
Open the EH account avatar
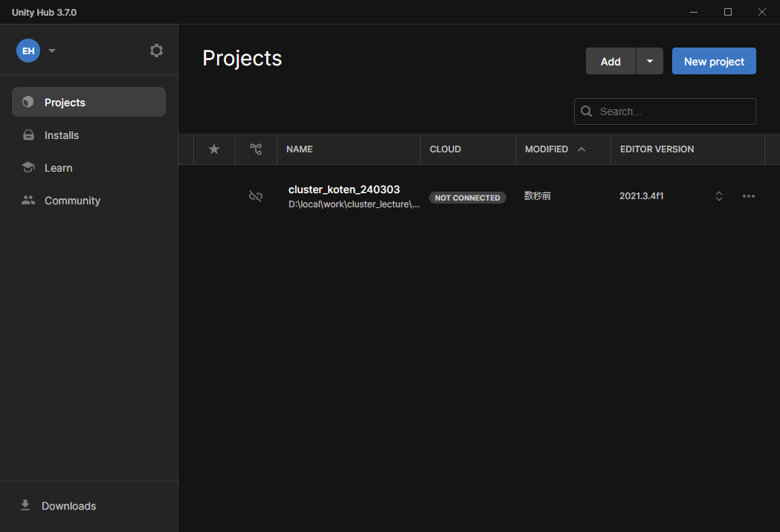[28, 51]
